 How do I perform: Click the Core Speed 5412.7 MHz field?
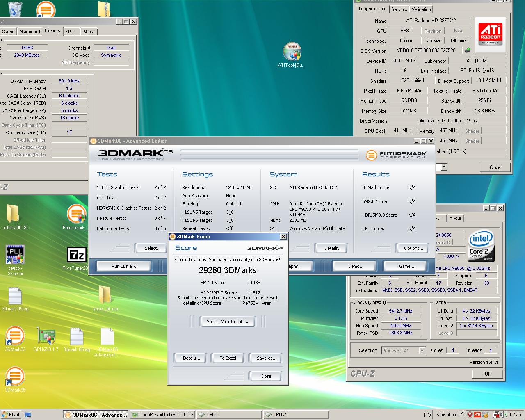point(401,311)
